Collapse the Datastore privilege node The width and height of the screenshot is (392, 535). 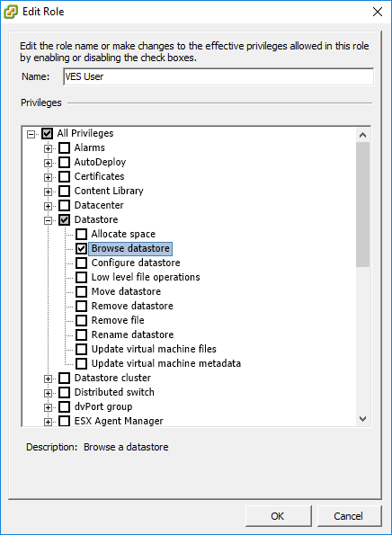49,220
